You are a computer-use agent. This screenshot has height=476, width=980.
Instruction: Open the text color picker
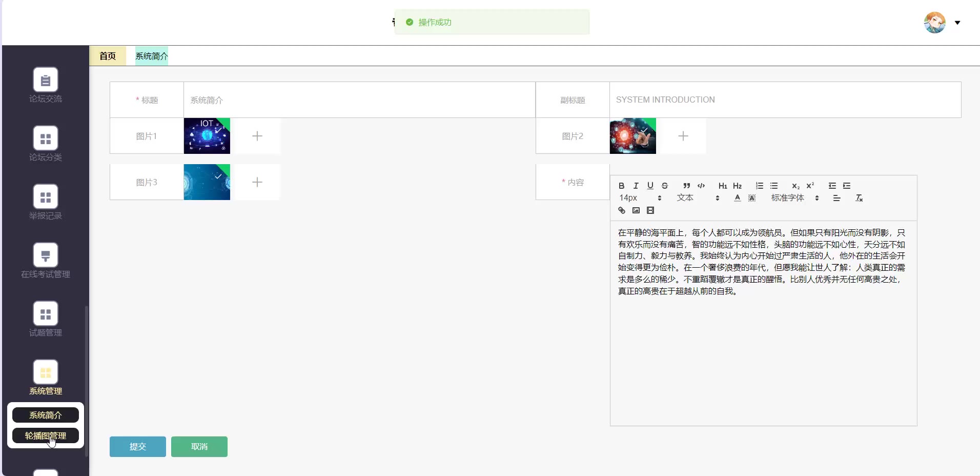pyautogui.click(x=737, y=198)
